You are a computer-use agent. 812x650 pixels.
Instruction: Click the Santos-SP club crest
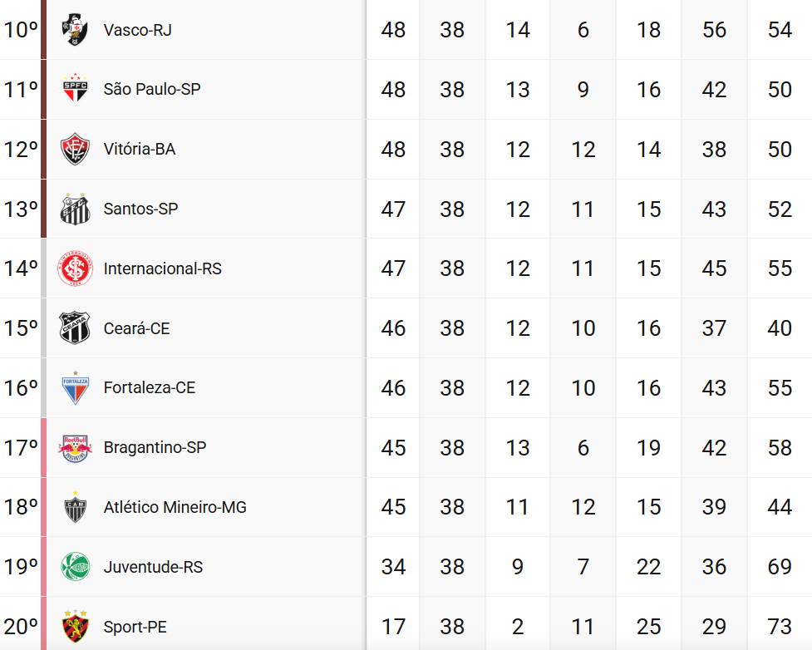[75, 209]
